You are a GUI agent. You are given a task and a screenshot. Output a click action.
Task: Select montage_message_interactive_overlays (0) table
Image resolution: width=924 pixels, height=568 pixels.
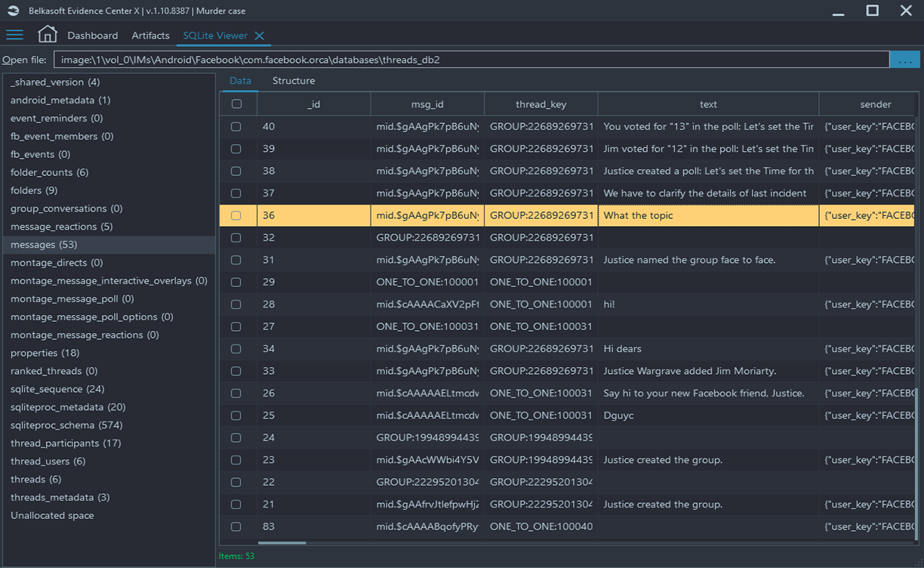tap(109, 281)
